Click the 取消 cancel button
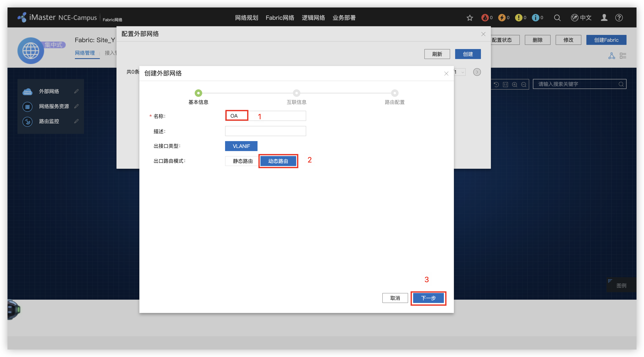644x357 pixels. (x=395, y=298)
